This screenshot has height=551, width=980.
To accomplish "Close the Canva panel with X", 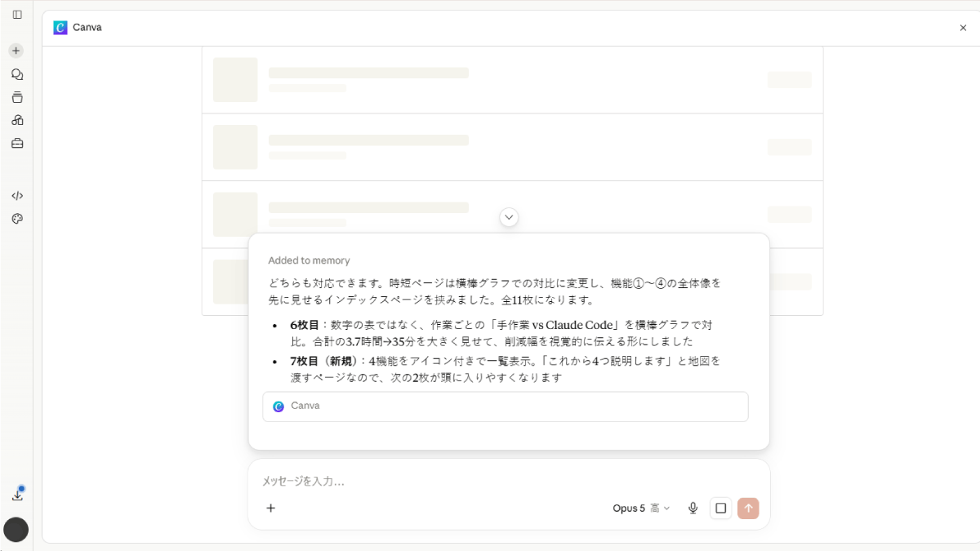I will click(x=963, y=28).
